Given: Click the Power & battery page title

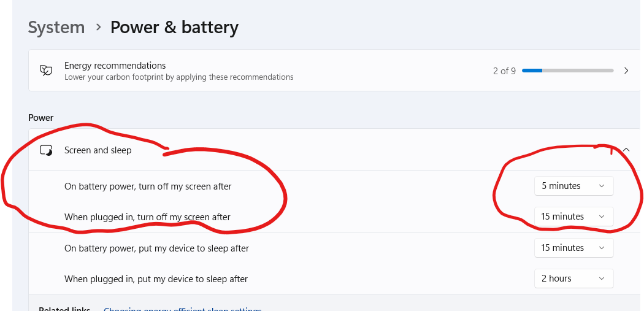Looking at the screenshot, I should pyautogui.click(x=174, y=28).
